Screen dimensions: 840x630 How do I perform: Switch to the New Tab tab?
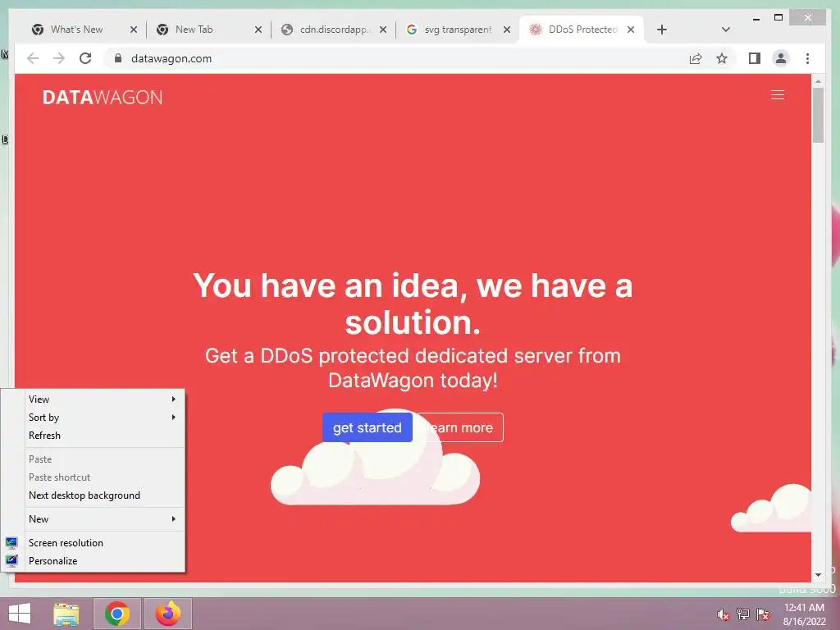point(194,30)
